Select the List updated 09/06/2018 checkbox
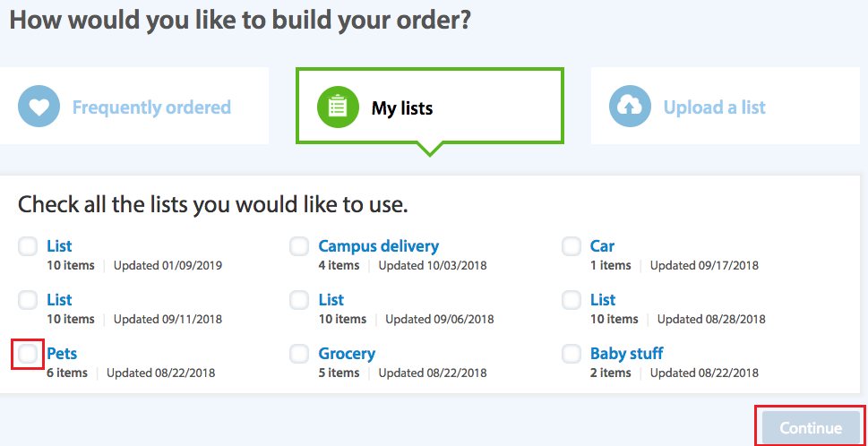The width and height of the screenshot is (868, 446). [299, 300]
